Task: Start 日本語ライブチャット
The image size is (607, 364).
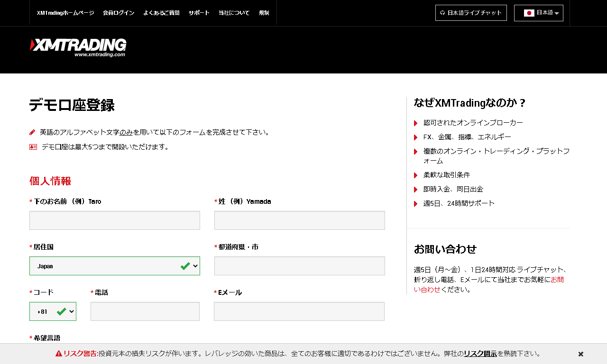Action: pos(471,13)
